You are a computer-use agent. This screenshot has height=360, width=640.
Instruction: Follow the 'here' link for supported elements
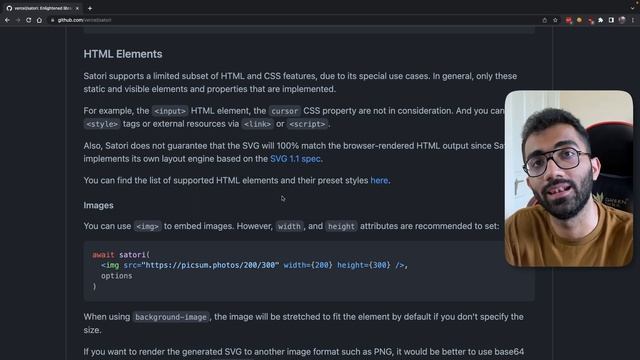379,180
